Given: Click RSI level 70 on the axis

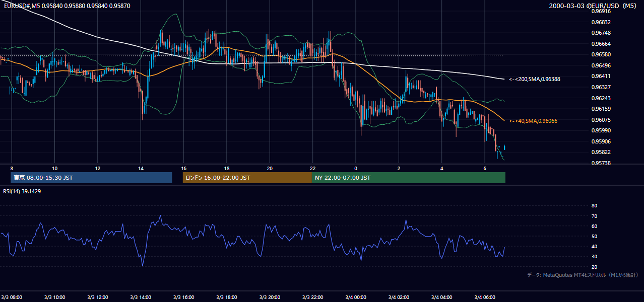Looking at the screenshot, I should (594, 216).
